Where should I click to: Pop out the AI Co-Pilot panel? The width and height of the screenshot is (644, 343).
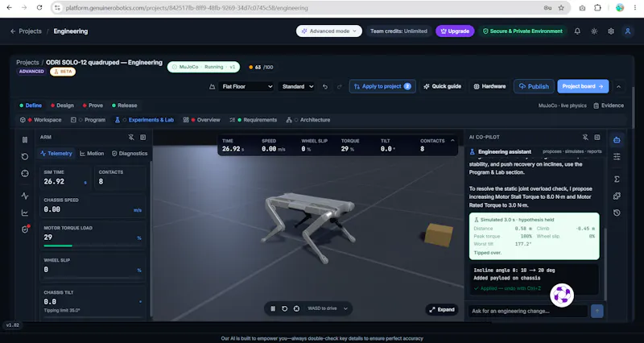coord(597,137)
